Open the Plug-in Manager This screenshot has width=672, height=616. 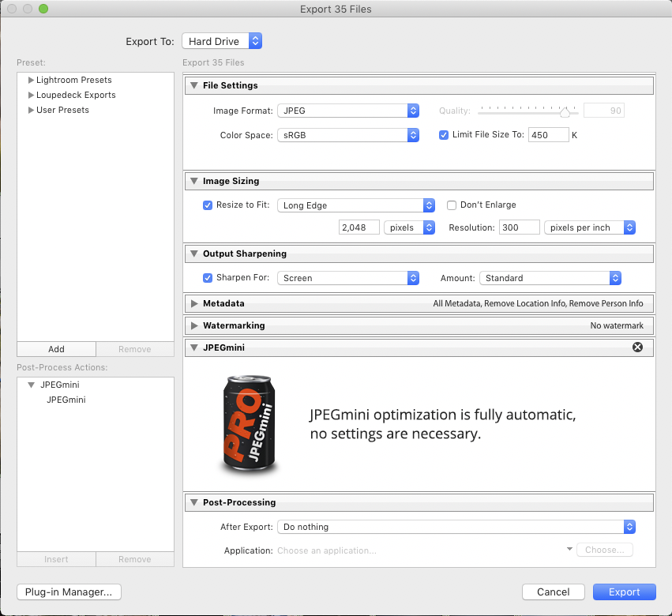(x=69, y=592)
